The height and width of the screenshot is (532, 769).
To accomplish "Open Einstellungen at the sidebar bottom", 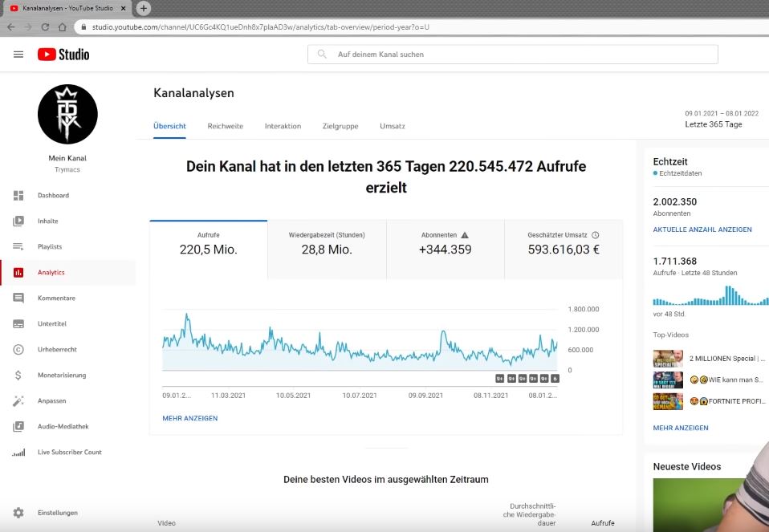I will pyautogui.click(x=55, y=512).
